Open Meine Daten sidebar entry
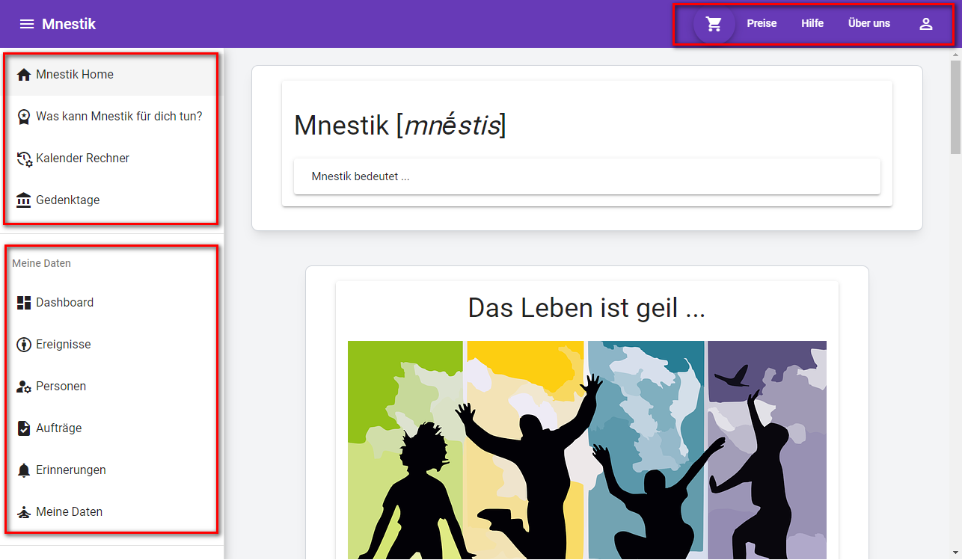This screenshot has height=560, width=962. [x=69, y=512]
